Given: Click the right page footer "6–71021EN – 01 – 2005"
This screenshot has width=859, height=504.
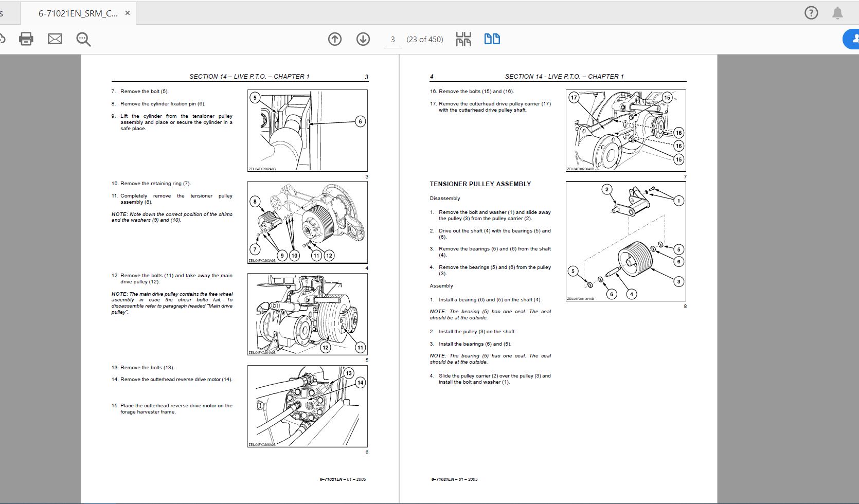Looking at the screenshot, I should (x=455, y=479).
